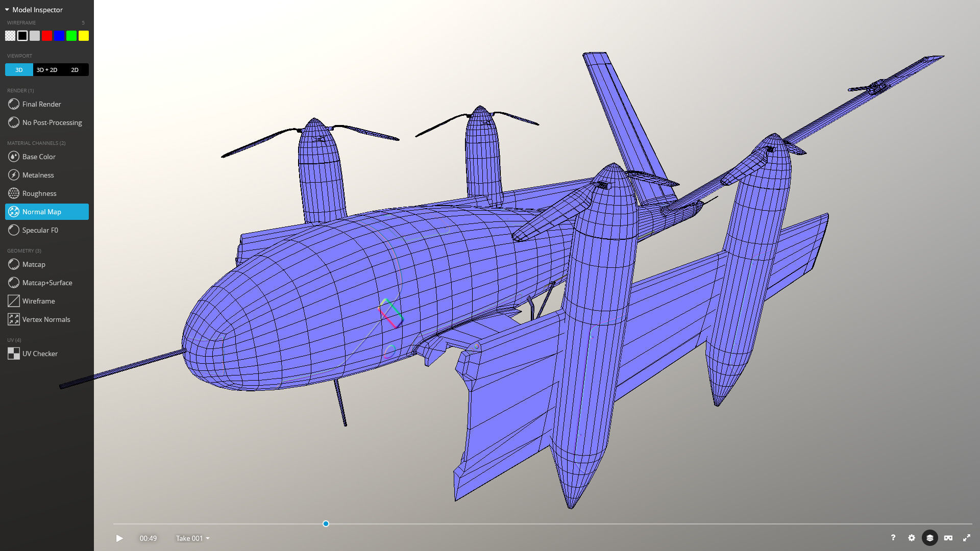The width and height of the screenshot is (980, 551).
Task: Toggle the Model Inspector layers icon
Action: 930,538
